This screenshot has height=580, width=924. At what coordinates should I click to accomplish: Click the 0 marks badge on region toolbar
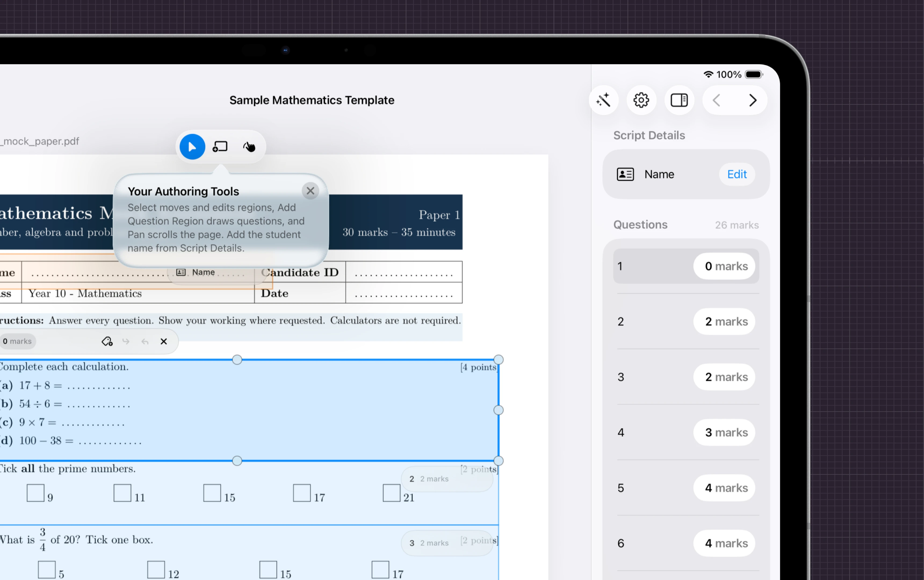point(17,341)
